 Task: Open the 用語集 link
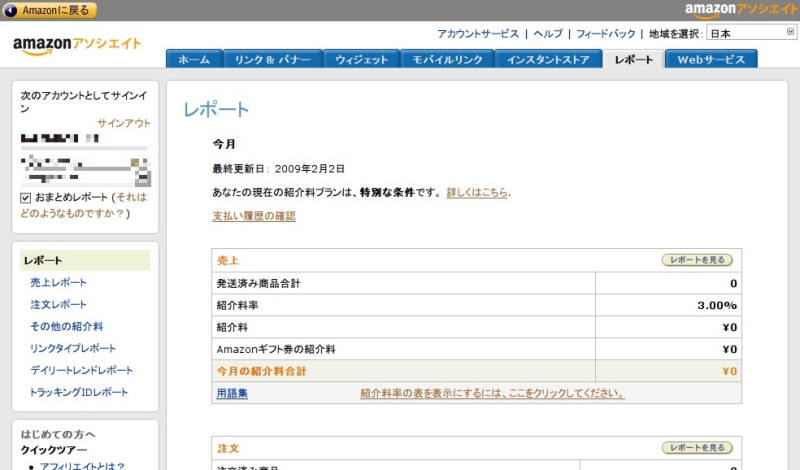pos(232,393)
